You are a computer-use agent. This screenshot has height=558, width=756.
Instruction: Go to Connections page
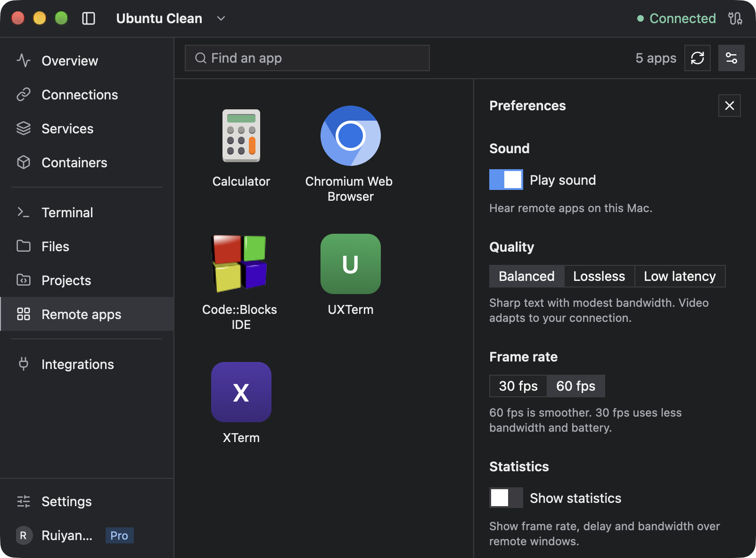87,95
